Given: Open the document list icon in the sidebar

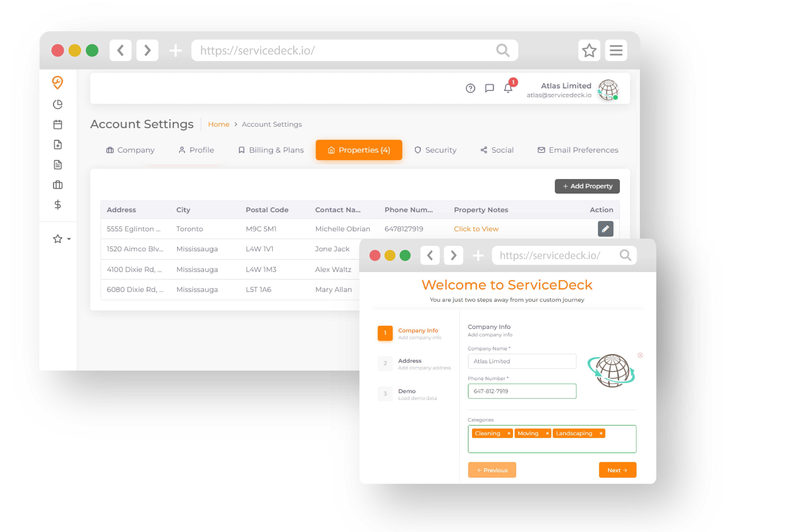Looking at the screenshot, I should click(58, 165).
